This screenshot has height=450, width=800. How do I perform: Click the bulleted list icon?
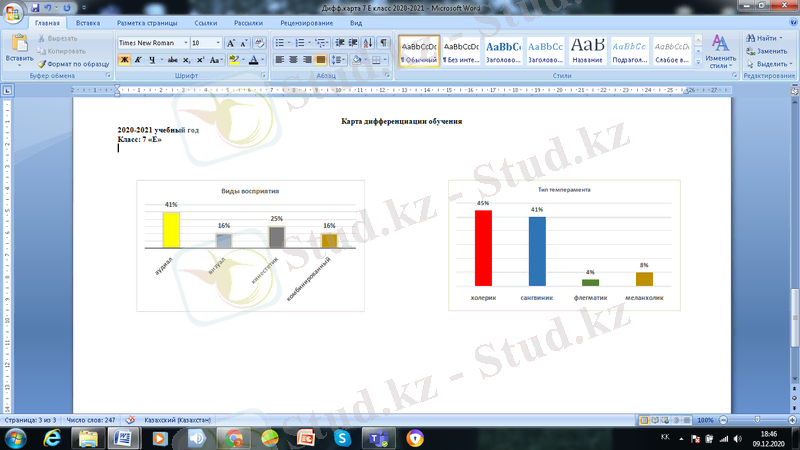[280, 43]
